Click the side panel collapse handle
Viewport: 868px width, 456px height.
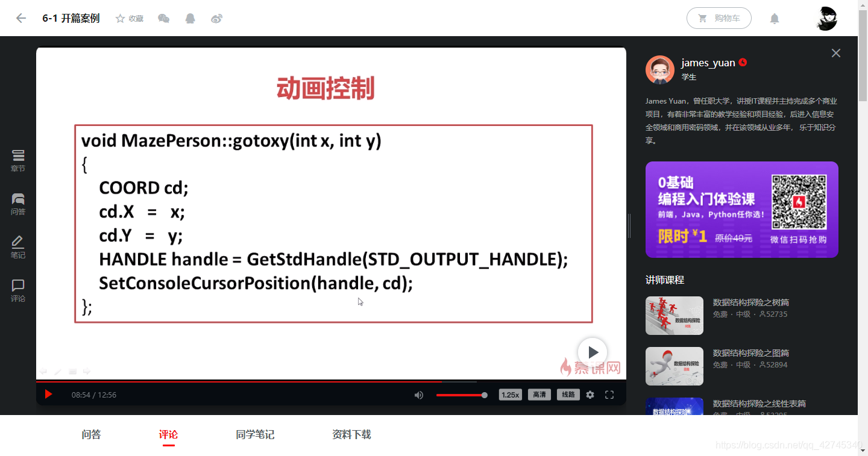pyautogui.click(x=629, y=226)
